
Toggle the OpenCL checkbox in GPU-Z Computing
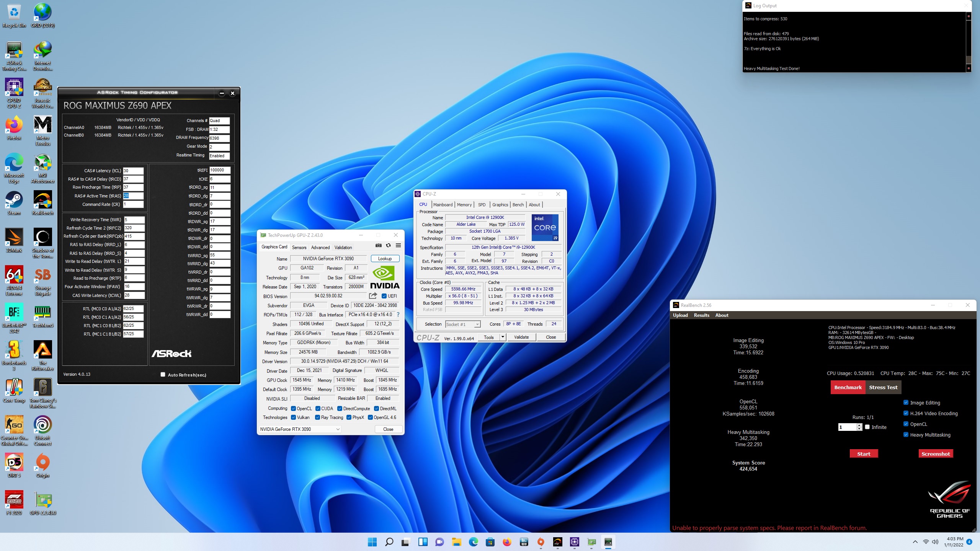(293, 409)
